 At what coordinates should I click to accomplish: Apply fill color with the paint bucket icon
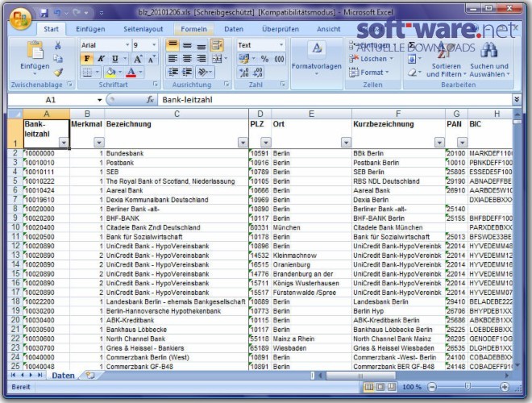(x=110, y=73)
